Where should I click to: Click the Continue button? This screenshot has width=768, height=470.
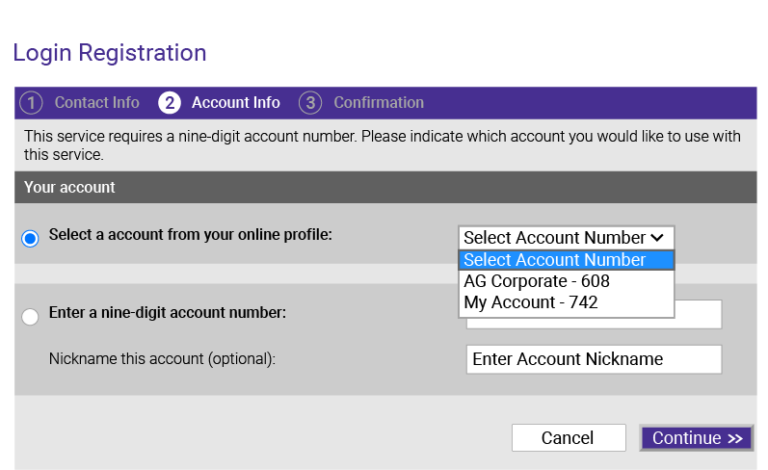click(x=696, y=438)
